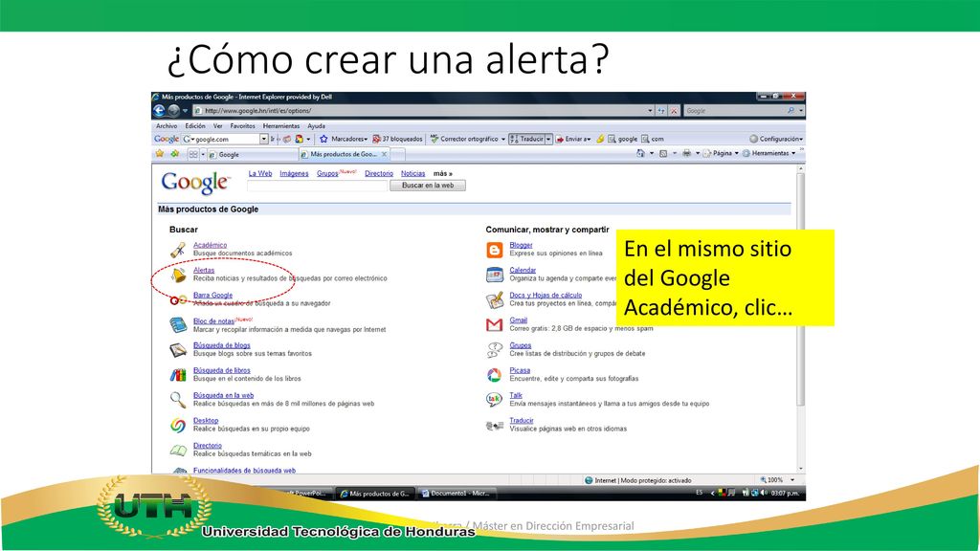Viewport: 980px width, 551px height.
Task: Click the Gmail envelope icon
Action: coord(495,325)
